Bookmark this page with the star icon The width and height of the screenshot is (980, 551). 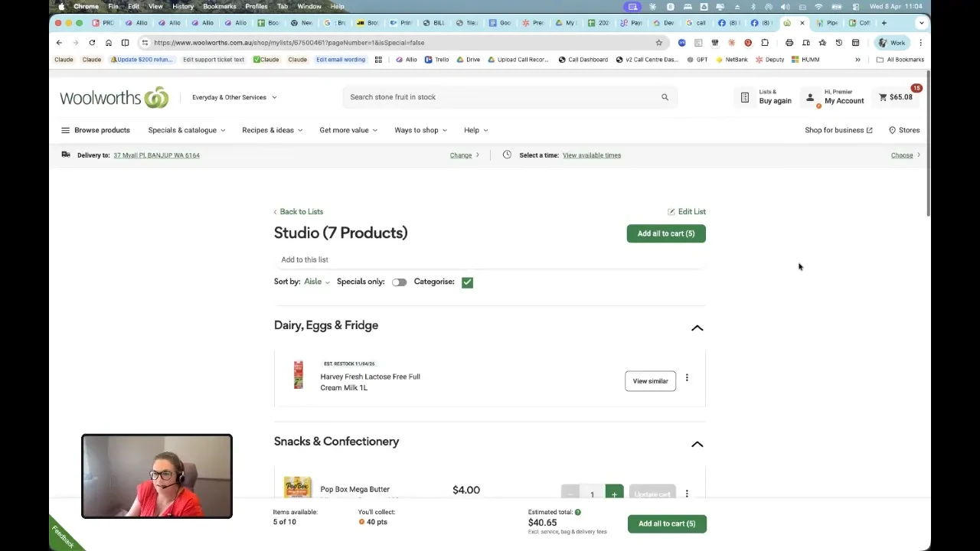click(658, 43)
